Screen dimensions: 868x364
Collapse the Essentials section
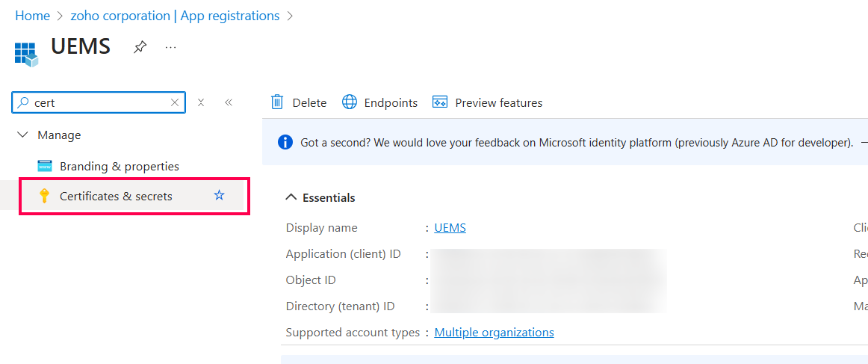click(x=291, y=197)
